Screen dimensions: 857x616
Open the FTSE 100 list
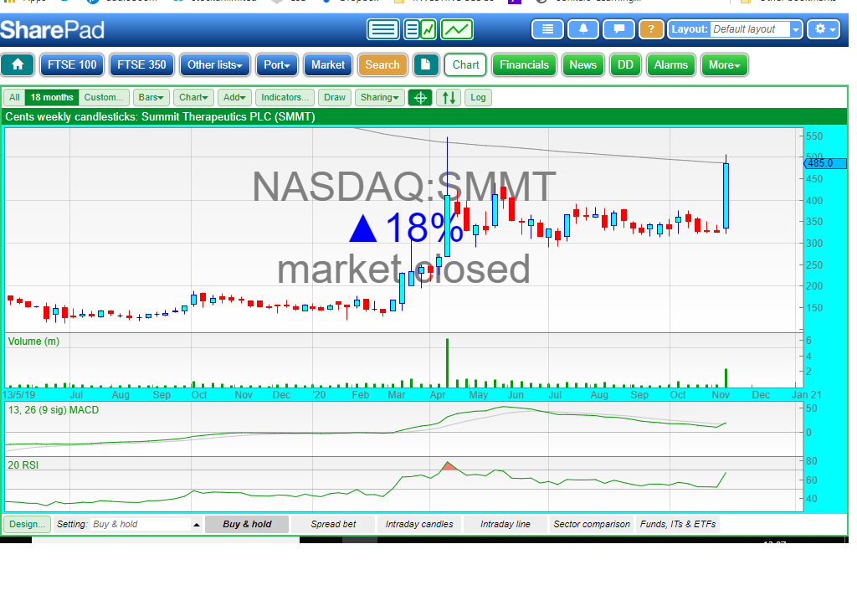pyautogui.click(x=72, y=64)
